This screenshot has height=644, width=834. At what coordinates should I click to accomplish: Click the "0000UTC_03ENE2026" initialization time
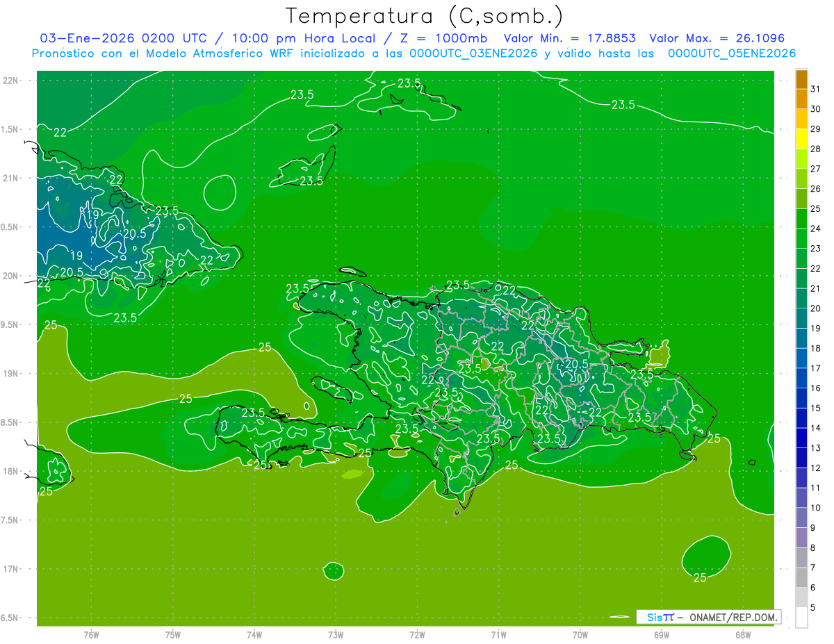pyautogui.click(x=473, y=53)
